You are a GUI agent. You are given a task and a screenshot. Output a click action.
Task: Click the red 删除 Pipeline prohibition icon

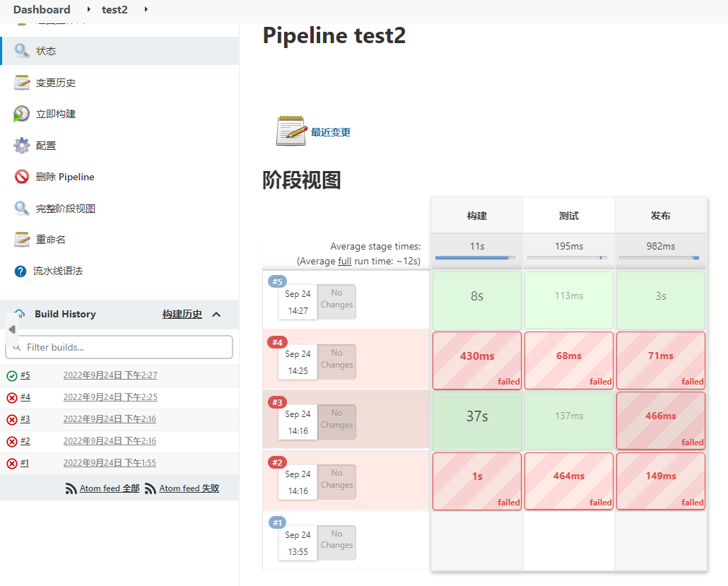pyautogui.click(x=22, y=177)
